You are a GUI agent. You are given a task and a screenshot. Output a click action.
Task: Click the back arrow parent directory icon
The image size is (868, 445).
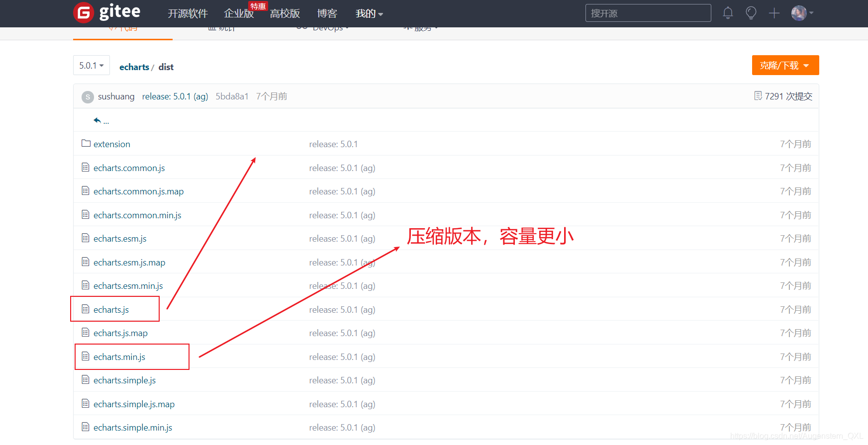(x=97, y=120)
